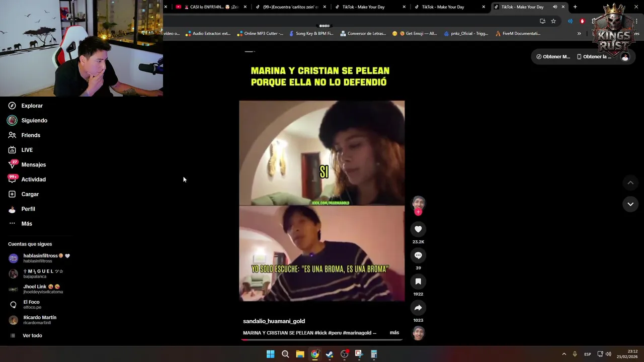644x362 pixels.
Task: Seek on video progress bar
Action: 321,340
